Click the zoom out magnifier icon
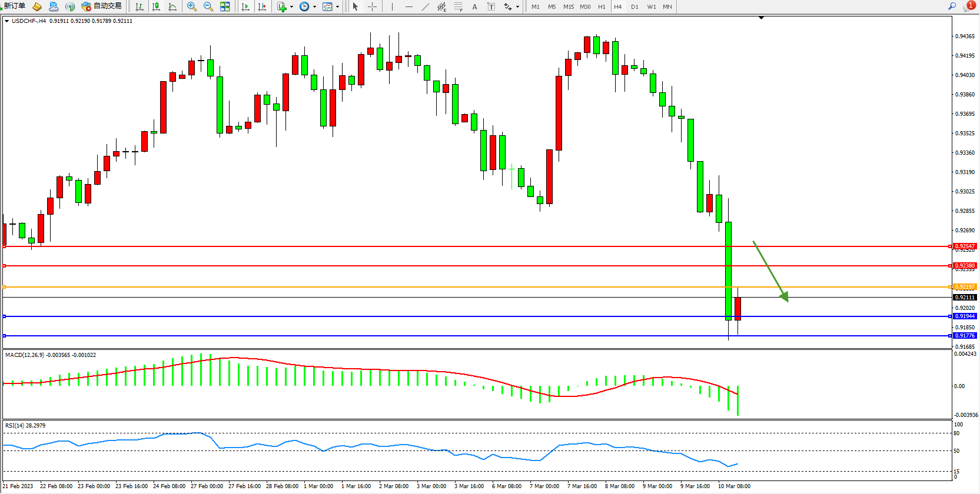Screen dimensions: 980x494 (208, 6)
